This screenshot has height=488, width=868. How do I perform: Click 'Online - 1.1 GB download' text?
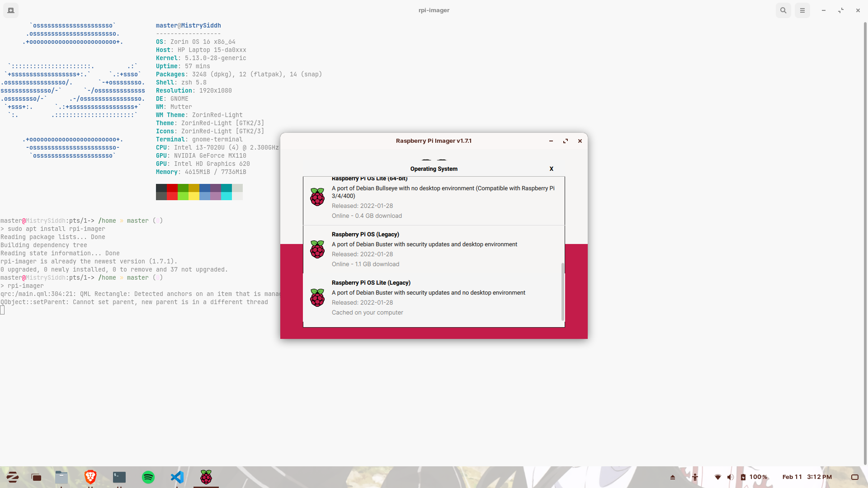tap(365, 264)
